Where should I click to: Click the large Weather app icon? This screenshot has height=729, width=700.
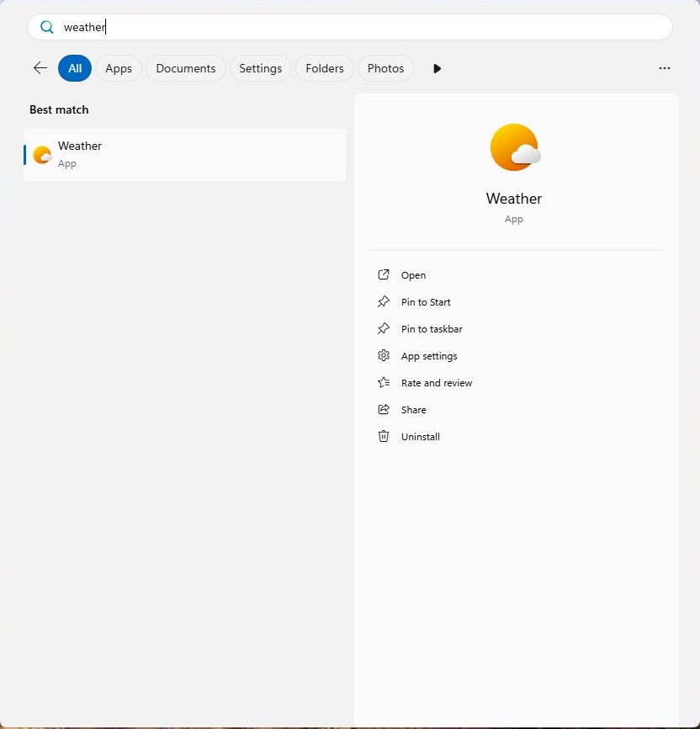(x=515, y=147)
